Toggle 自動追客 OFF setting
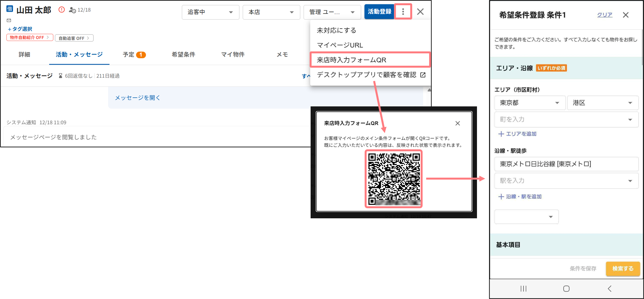Viewport: 644px width, 299px height. (x=74, y=38)
